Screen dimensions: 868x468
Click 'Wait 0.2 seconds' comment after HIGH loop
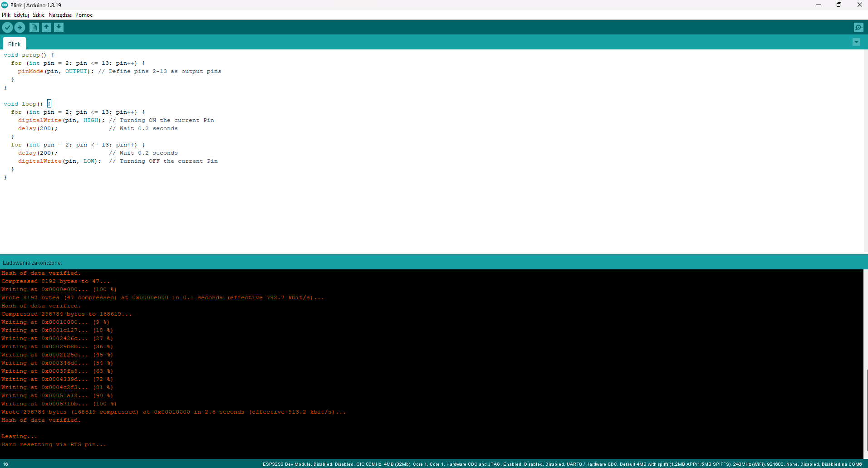[143, 128]
